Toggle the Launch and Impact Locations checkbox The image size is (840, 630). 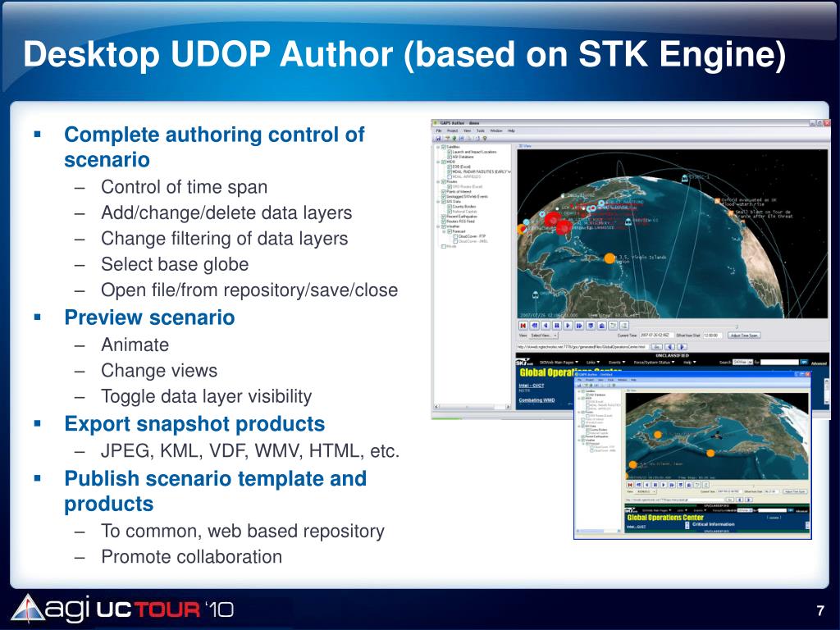click(x=450, y=152)
